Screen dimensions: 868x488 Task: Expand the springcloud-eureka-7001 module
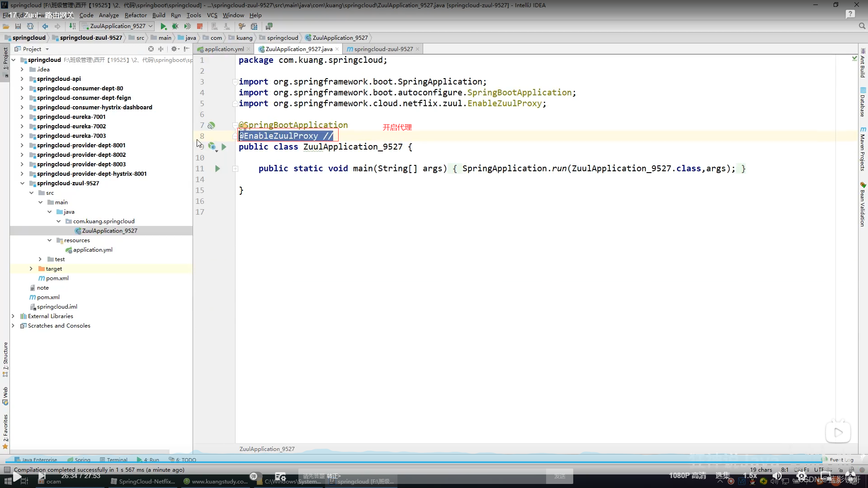pyautogui.click(x=22, y=117)
